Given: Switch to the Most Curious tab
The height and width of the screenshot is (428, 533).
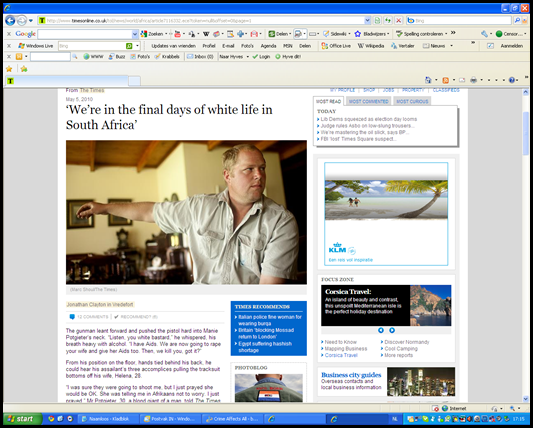Looking at the screenshot, I should pyautogui.click(x=412, y=101).
